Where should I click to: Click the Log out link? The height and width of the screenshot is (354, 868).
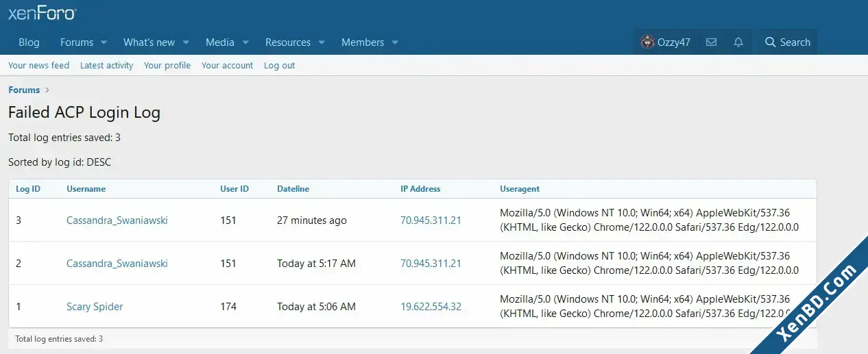point(279,66)
